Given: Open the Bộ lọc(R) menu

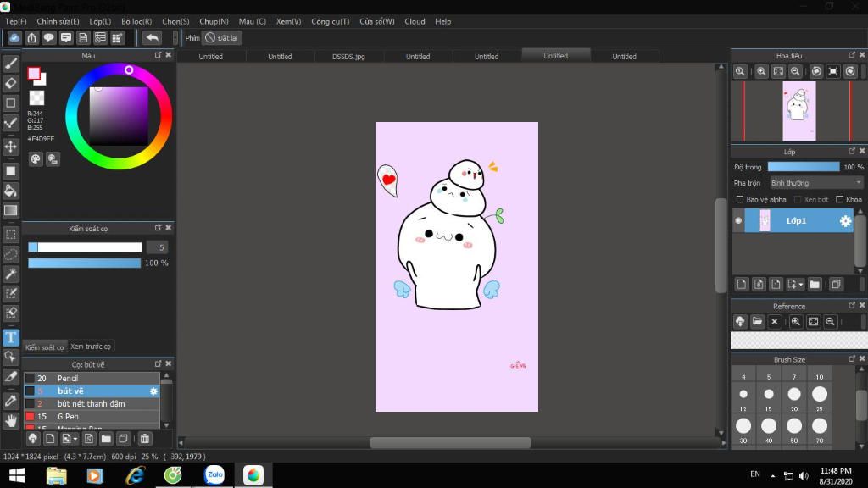Looking at the screenshot, I should (136, 21).
